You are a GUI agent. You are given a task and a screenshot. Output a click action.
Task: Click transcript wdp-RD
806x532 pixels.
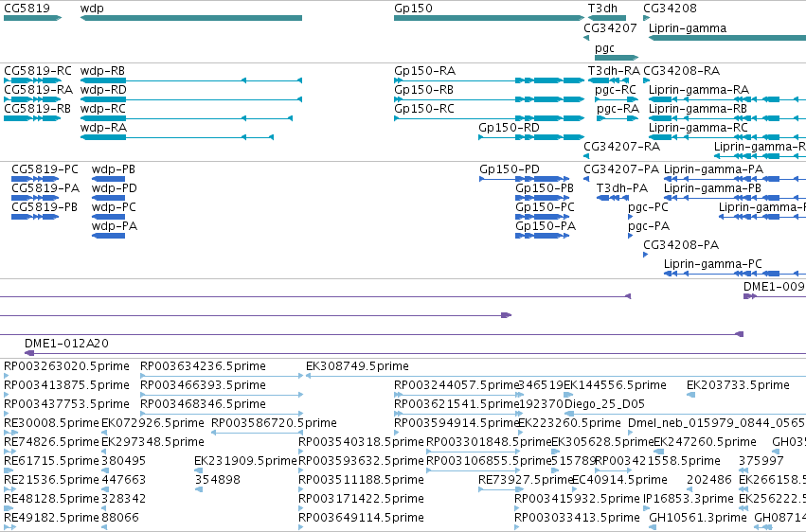(191, 99)
